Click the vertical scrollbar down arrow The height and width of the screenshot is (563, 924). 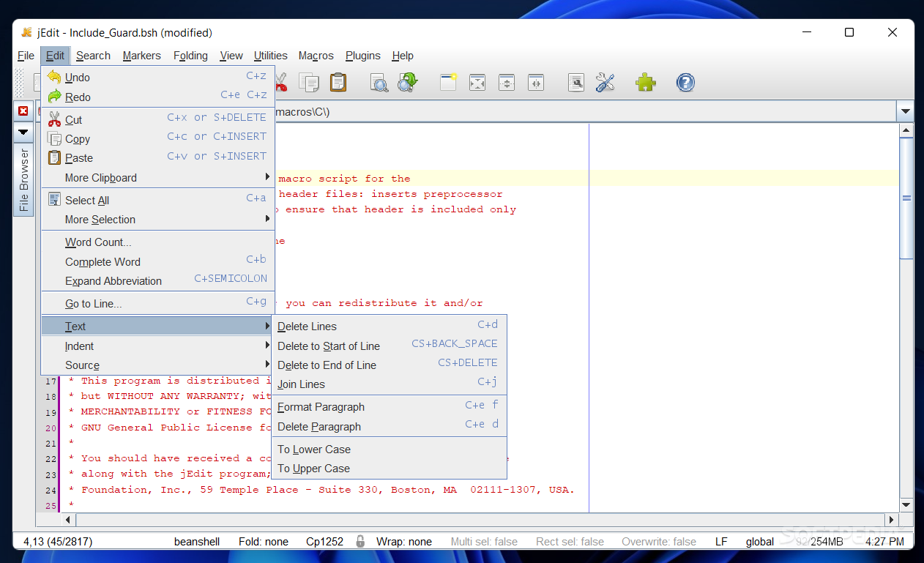(906, 504)
